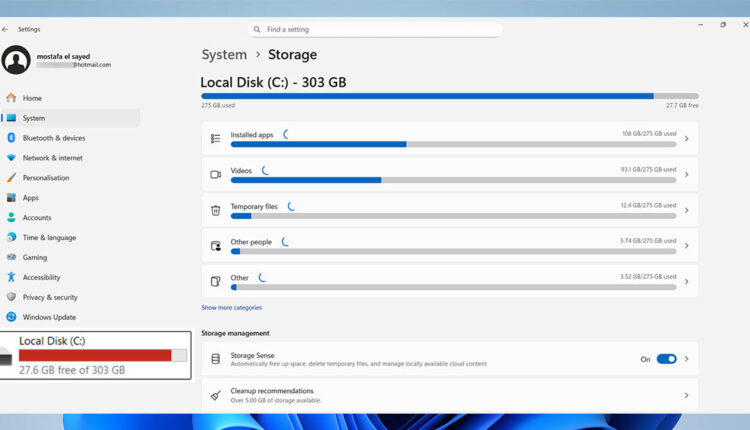
Task: Click the Windows Update icon
Action: [11, 317]
